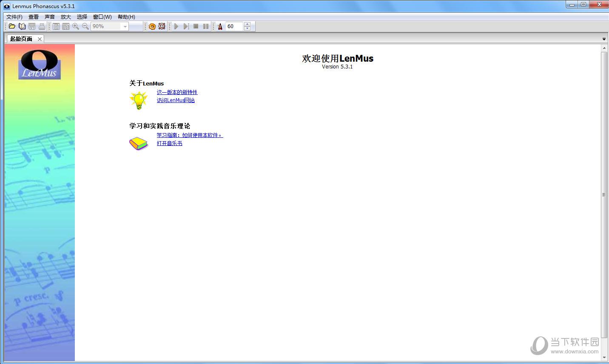Open the 查看 menu
Screen dimensions: 609x364
click(x=34, y=17)
